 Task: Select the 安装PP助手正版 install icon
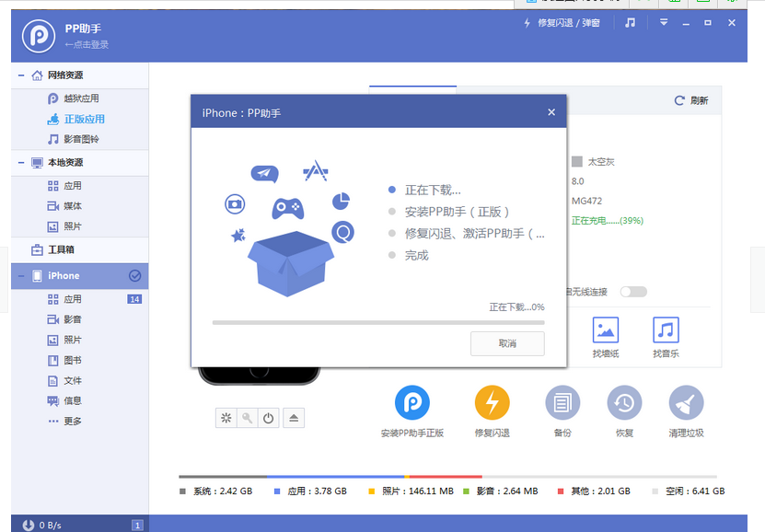[411, 402]
